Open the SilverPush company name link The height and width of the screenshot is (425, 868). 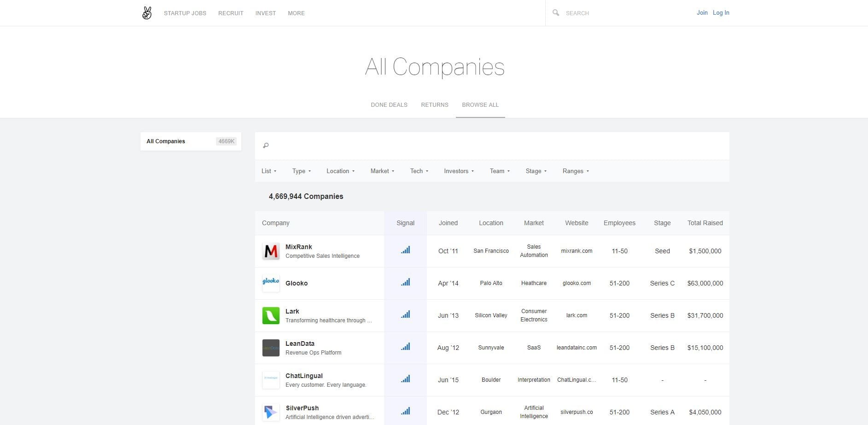[302, 408]
